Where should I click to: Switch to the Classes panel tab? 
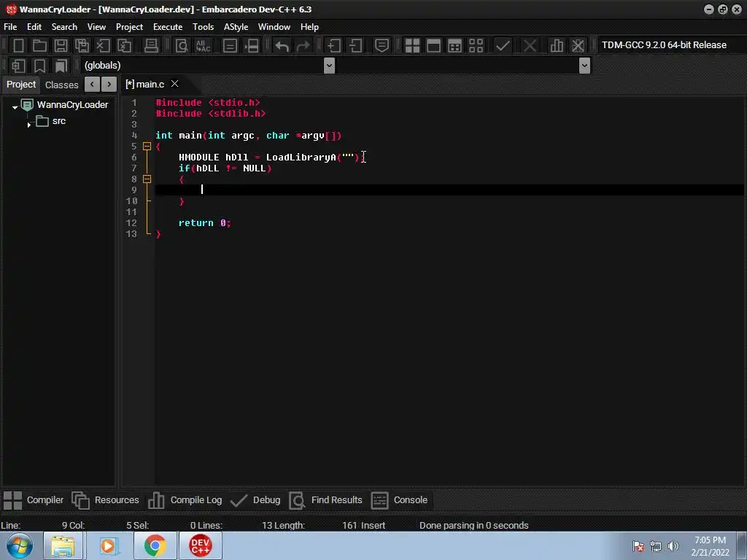click(61, 85)
